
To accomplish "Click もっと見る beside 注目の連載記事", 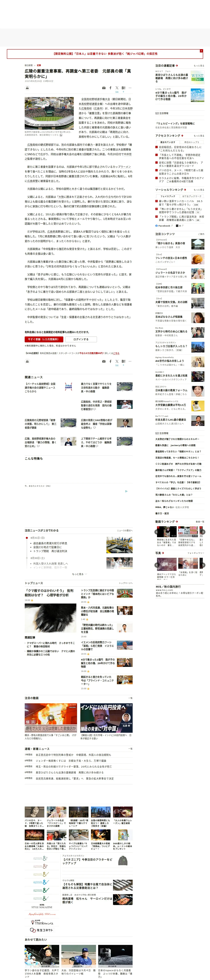I will point(199,66).
